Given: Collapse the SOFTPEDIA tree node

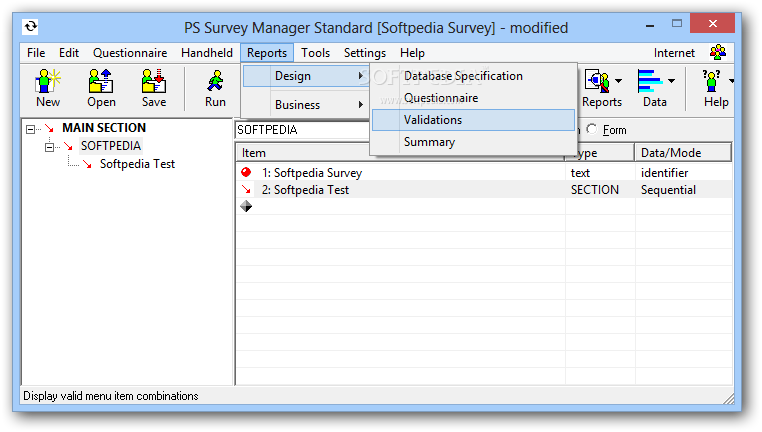Looking at the screenshot, I should [49, 147].
